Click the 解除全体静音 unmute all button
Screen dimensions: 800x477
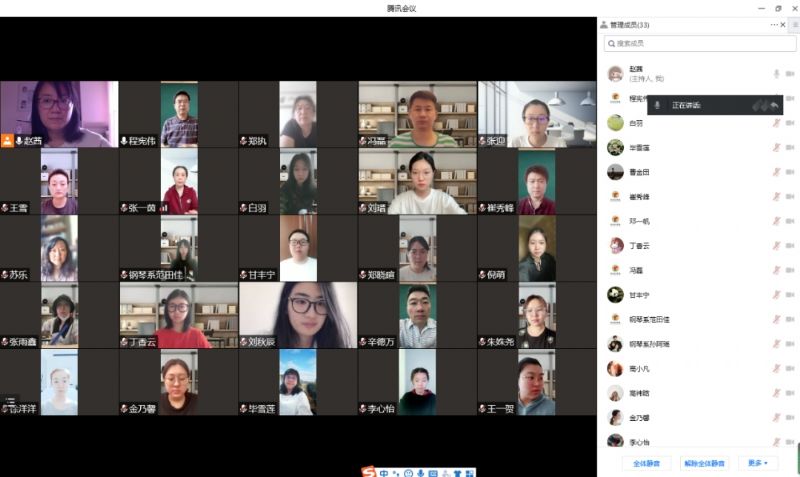pos(704,463)
